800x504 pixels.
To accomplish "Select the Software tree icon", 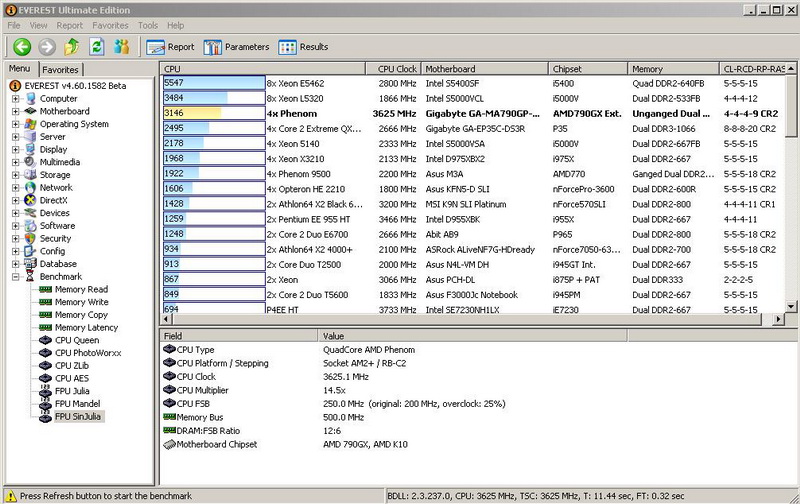I will [x=31, y=225].
